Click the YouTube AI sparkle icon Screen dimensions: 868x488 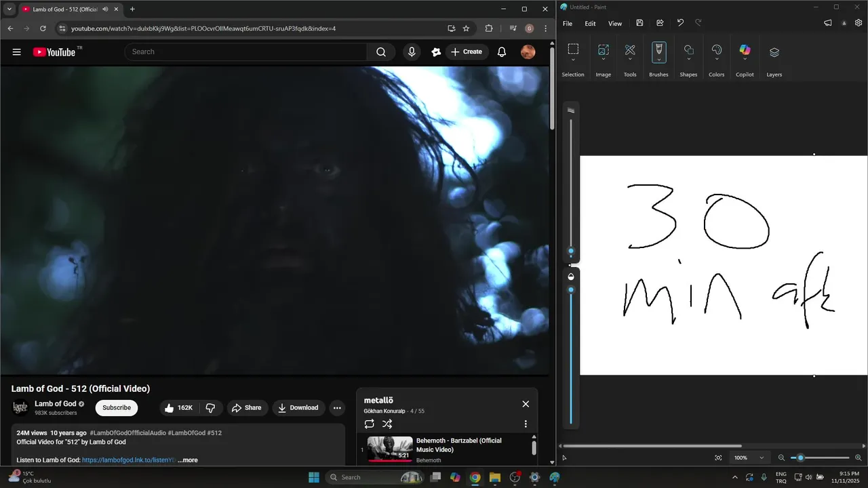[436, 52]
